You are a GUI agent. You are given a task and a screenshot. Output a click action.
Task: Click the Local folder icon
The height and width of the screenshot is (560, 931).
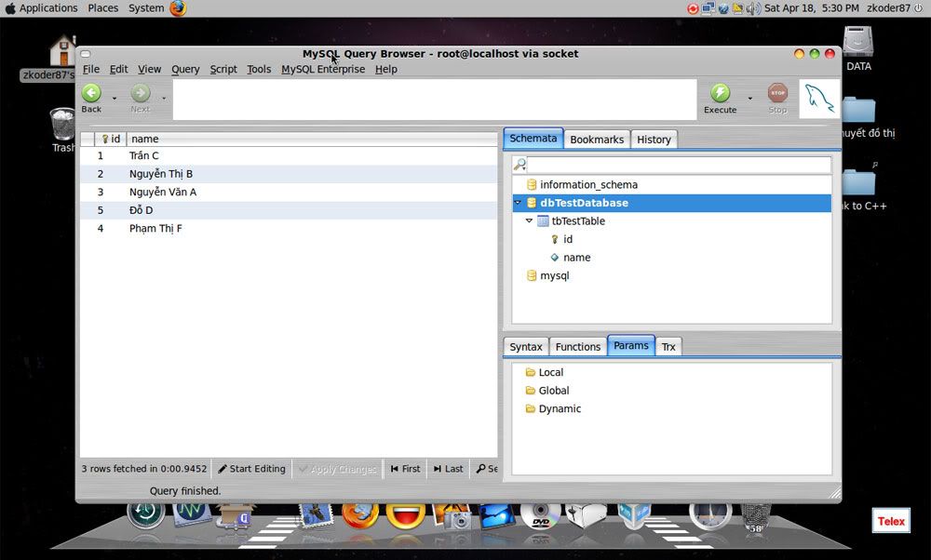click(x=531, y=372)
